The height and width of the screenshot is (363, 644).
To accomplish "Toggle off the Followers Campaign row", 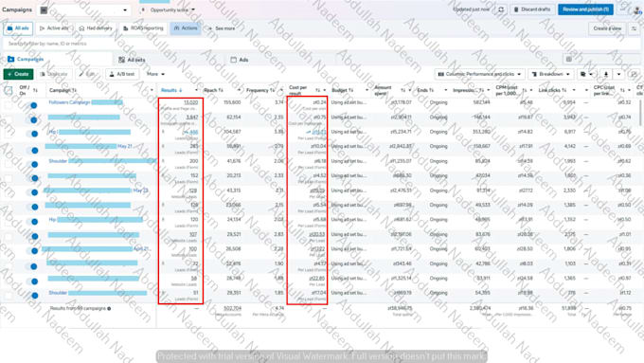I will (31, 105).
